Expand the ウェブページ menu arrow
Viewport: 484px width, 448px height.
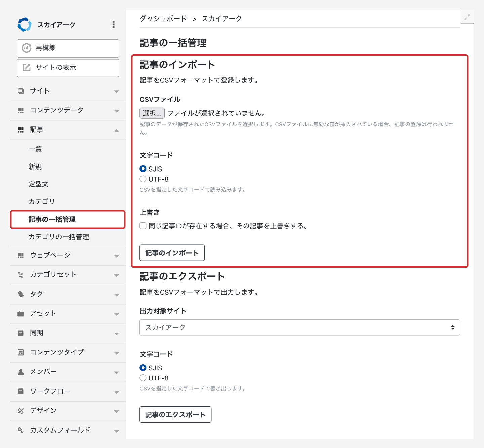point(117,256)
